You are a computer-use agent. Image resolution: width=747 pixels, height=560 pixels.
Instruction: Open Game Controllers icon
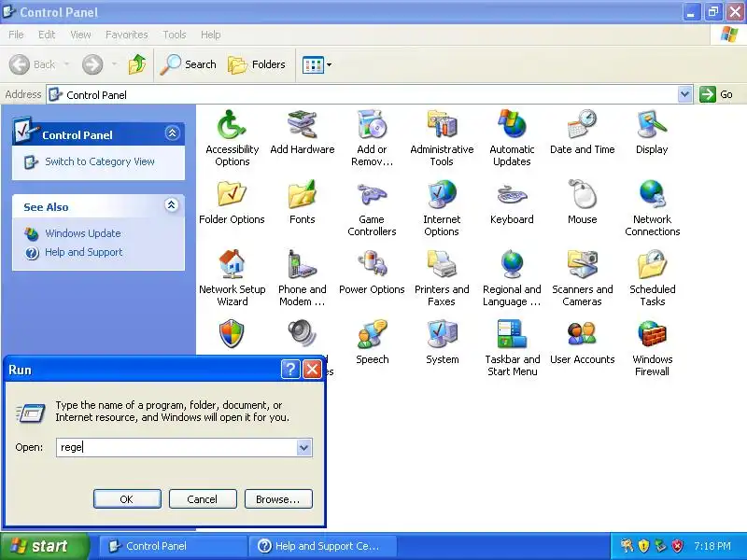click(372, 195)
